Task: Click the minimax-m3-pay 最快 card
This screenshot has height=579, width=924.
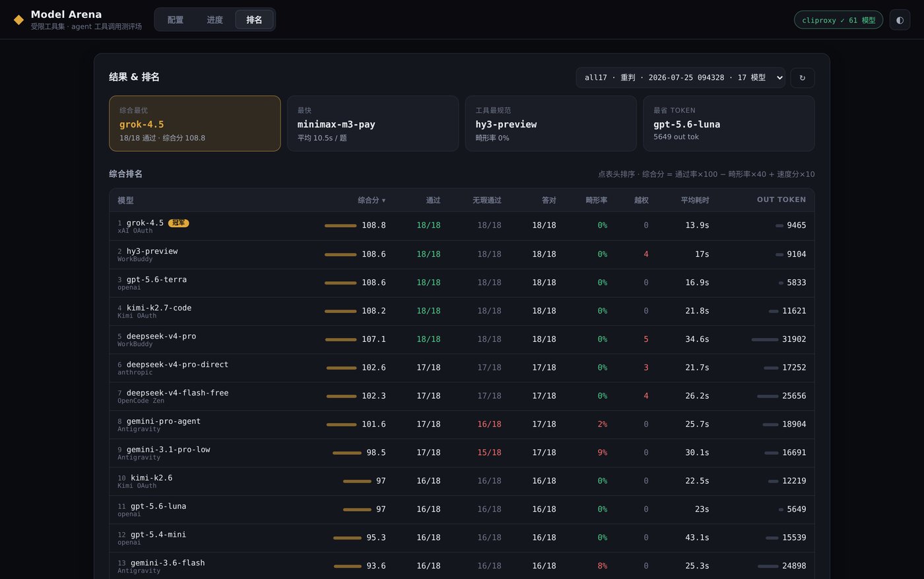Action: point(373,123)
